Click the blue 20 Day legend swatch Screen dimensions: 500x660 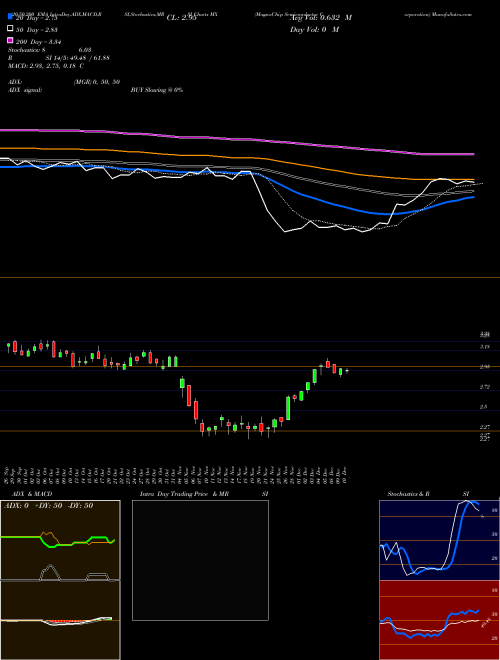tap(10, 17)
